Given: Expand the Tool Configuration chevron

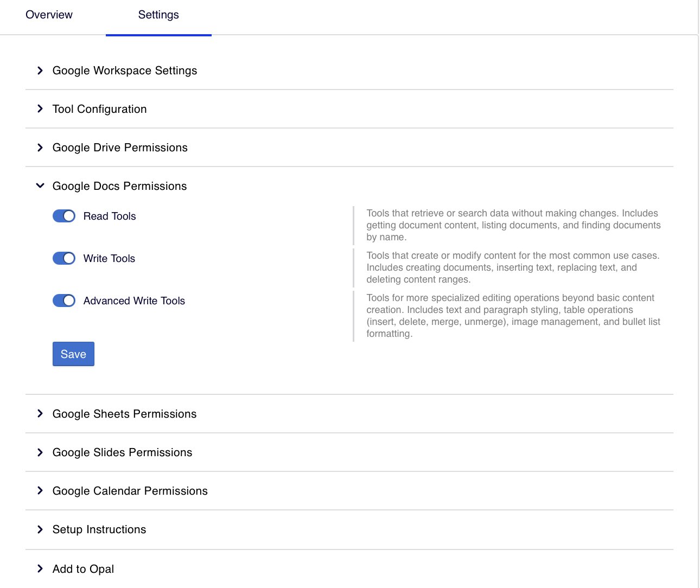Looking at the screenshot, I should tap(40, 109).
